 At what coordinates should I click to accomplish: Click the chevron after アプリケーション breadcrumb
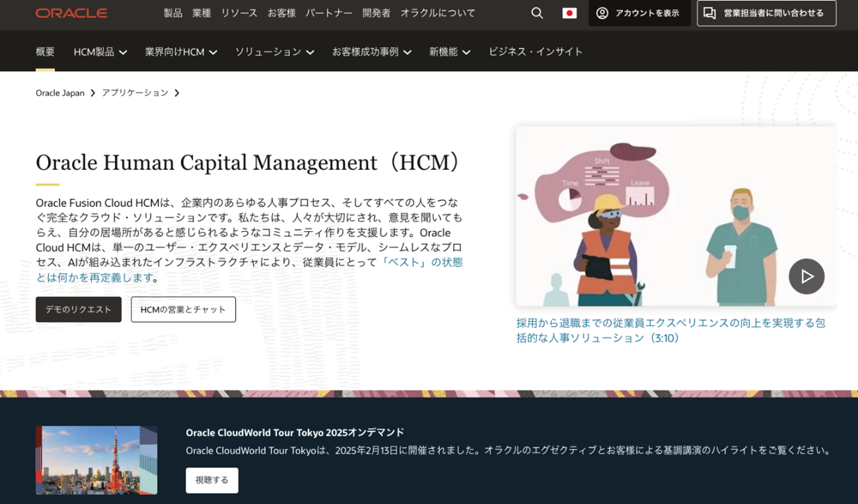(x=177, y=93)
